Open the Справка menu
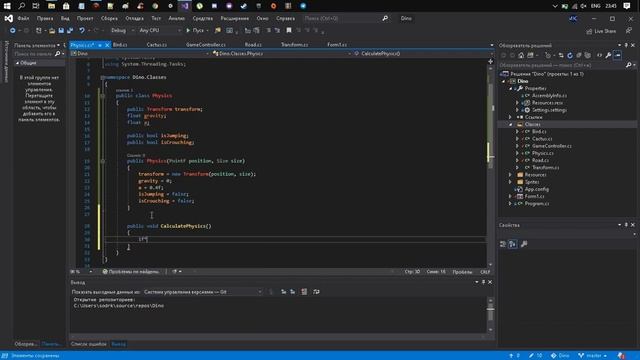 285,18
